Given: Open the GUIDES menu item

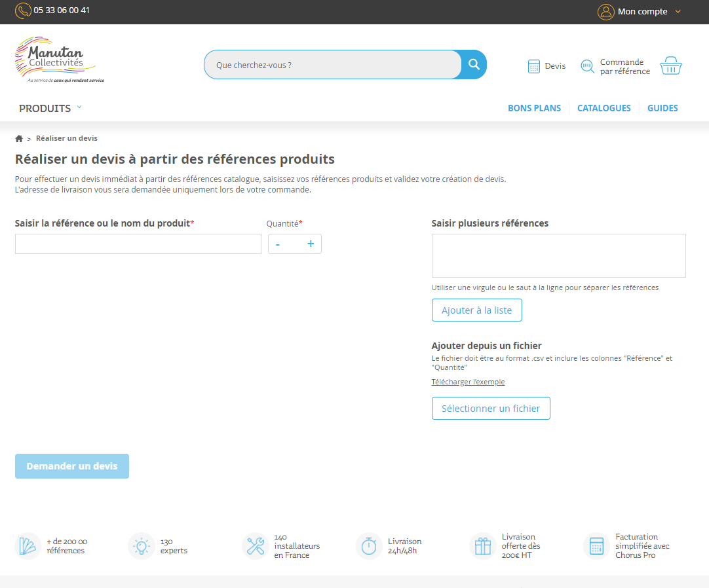Looking at the screenshot, I should click(662, 108).
